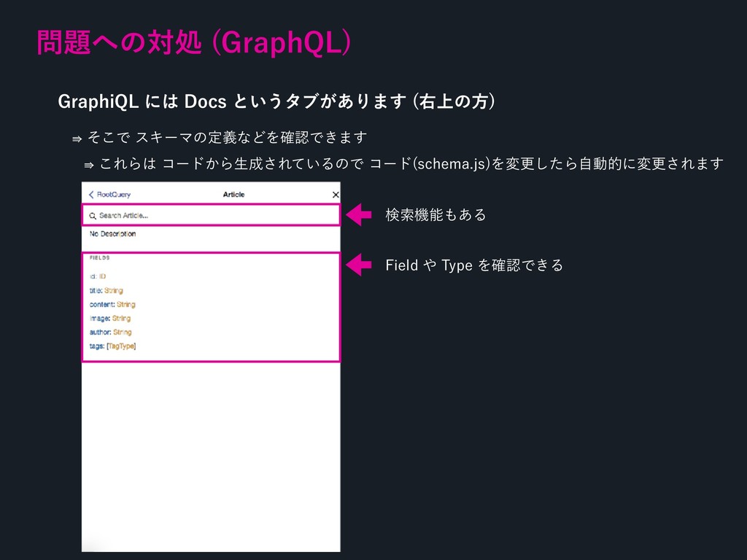Screen dimensions: 747x560
Task: Open String type next to title field
Action: click(113, 290)
